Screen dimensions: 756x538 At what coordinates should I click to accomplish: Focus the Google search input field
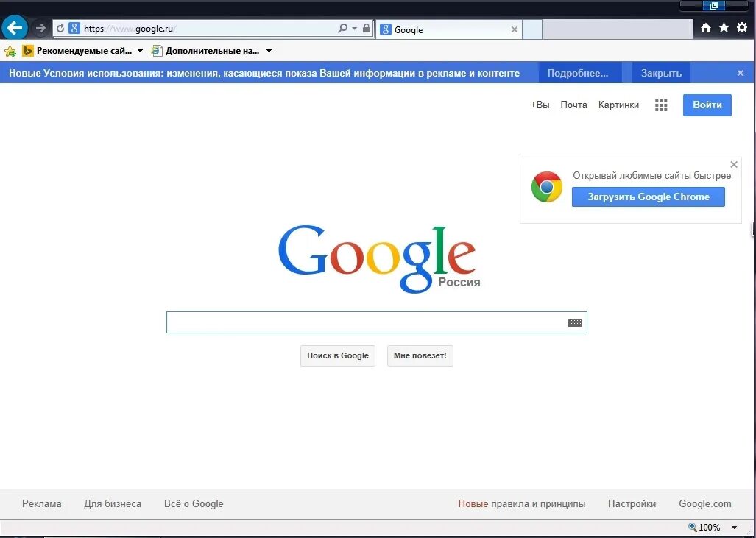tap(377, 322)
